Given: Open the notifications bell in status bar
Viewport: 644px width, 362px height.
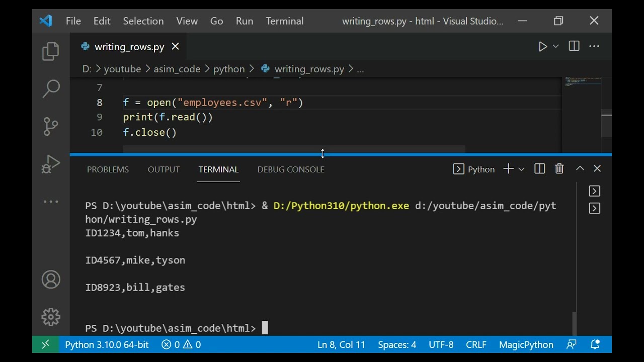Looking at the screenshot, I should (x=595, y=344).
